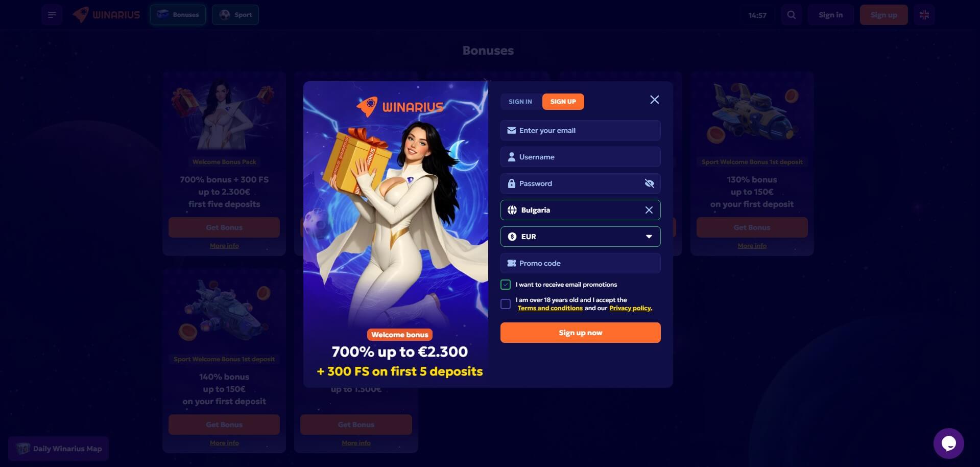Clear the Bulgaria country selection

tap(649, 210)
